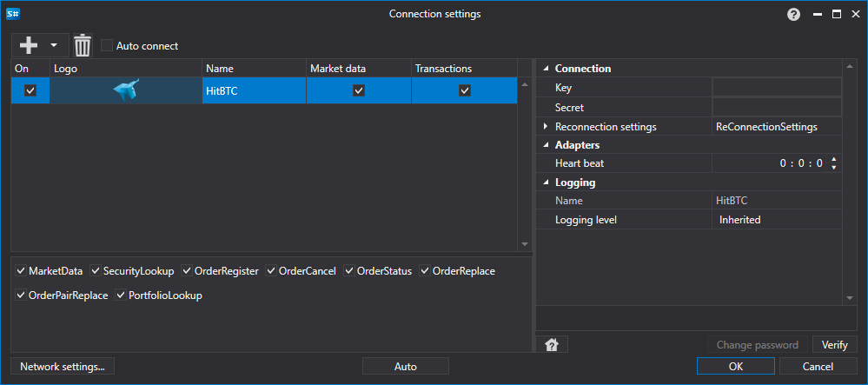
Task: Expand Reconnection settings
Action: coord(546,127)
